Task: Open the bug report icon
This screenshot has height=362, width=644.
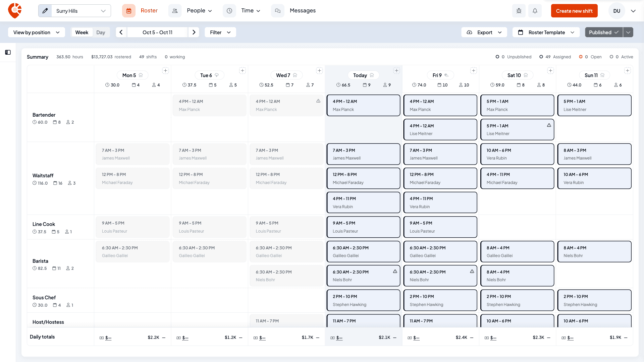Action: coord(519,11)
